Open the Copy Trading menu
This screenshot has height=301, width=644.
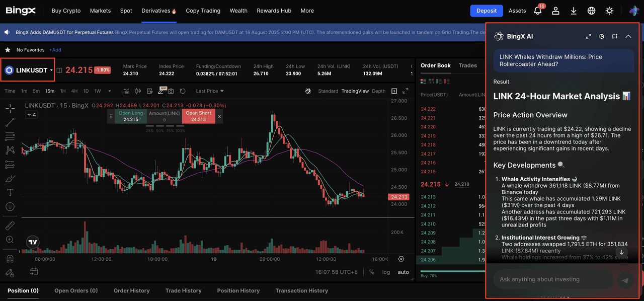203,11
